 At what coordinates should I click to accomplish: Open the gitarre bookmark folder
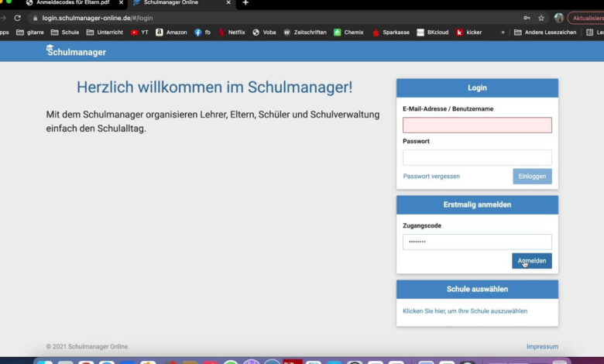click(30, 33)
